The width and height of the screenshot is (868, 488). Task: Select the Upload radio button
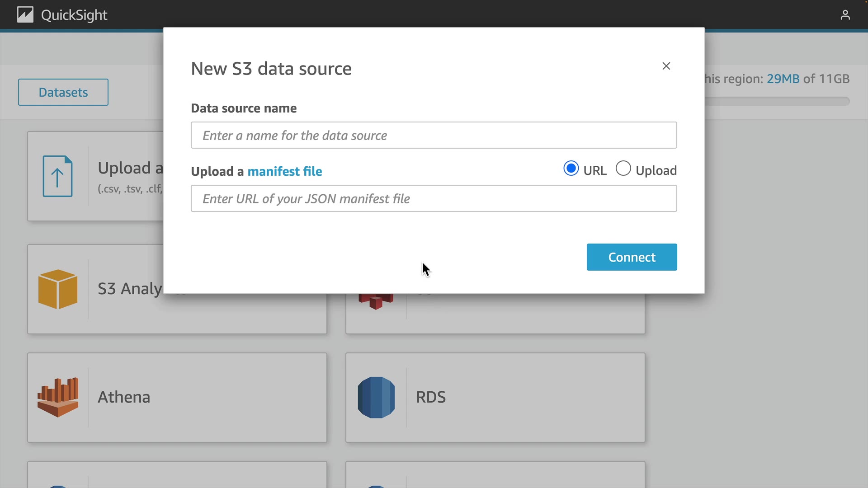pos(623,169)
